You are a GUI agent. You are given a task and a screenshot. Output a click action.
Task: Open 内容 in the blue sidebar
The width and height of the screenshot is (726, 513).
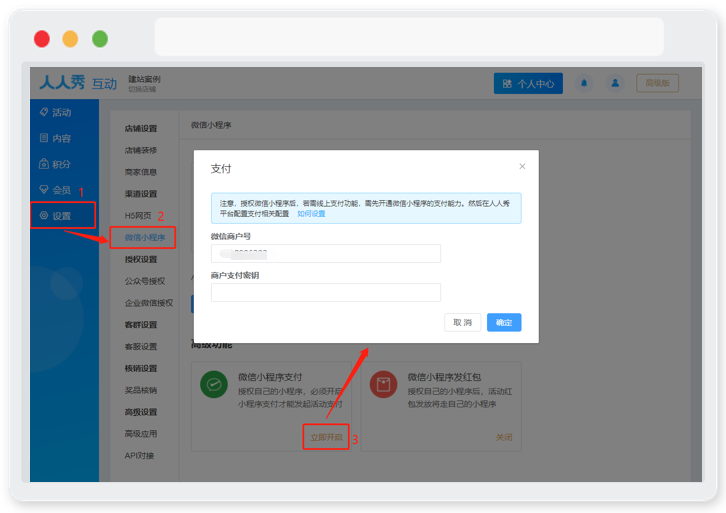coord(62,138)
